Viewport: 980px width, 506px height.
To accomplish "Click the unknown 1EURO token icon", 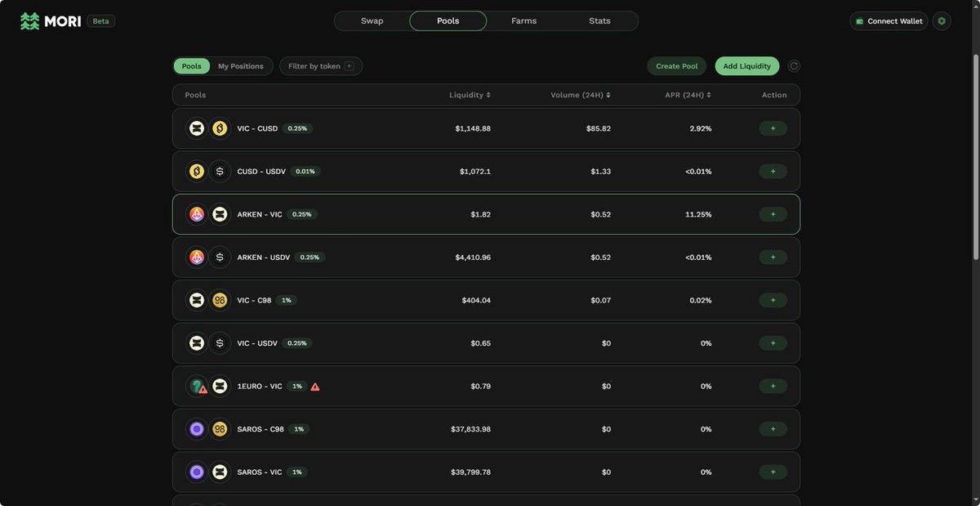I will pos(197,386).
